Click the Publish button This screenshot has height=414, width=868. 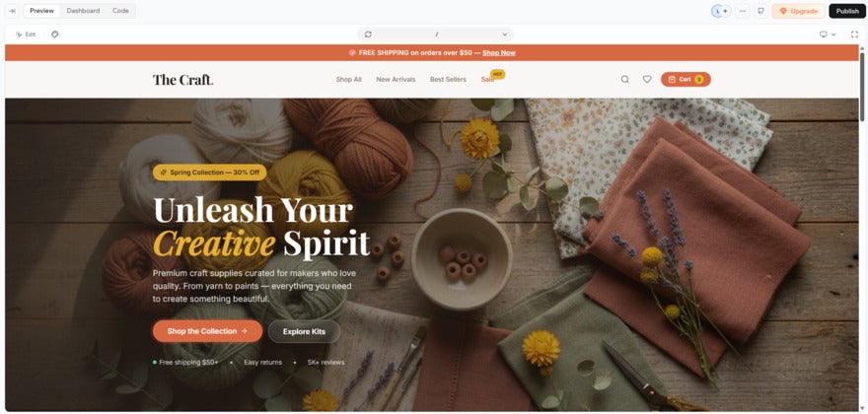(847, 11)
